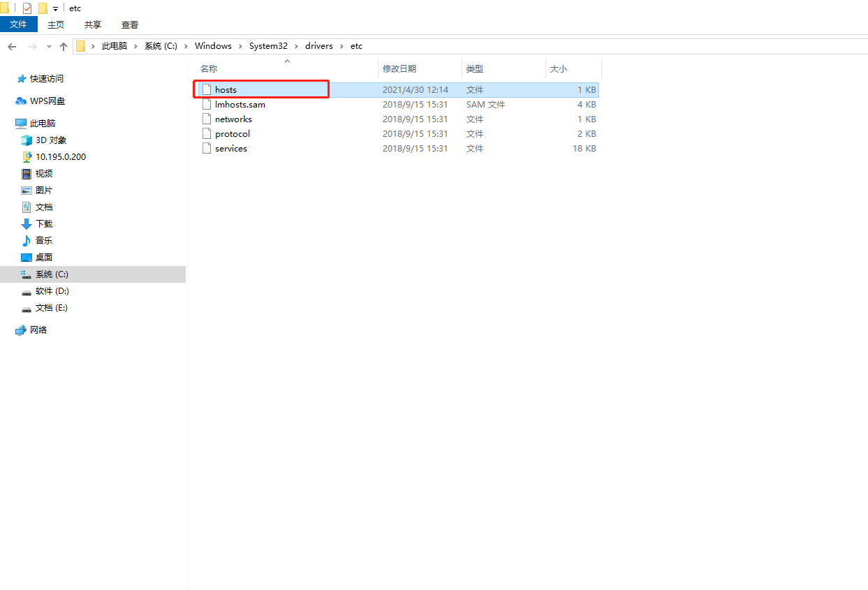Open the quick access toolbar dropdown
The image size is (868, 590).
(55, 9)
